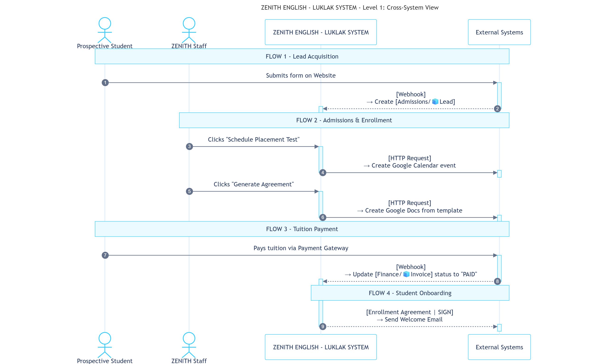This screenshot has width=600, height=364.
Task: Click the circle marker numbered 9
Action: point(323,327)
